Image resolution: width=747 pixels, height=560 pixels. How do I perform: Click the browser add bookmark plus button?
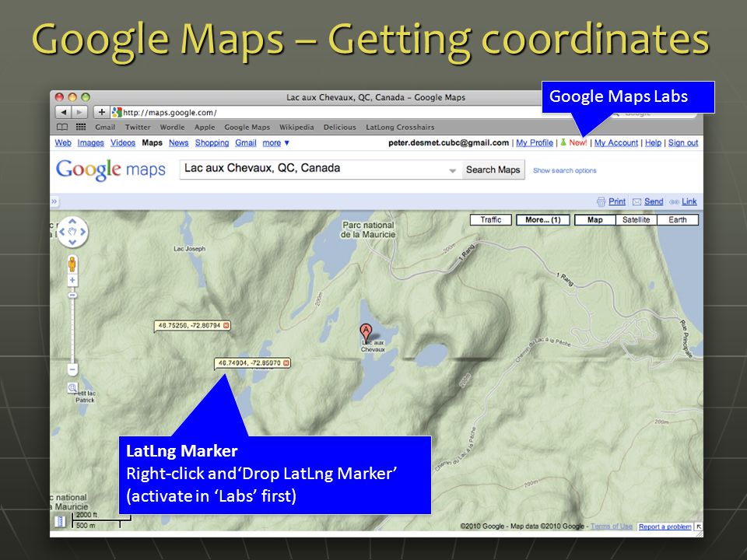point(101,112)
